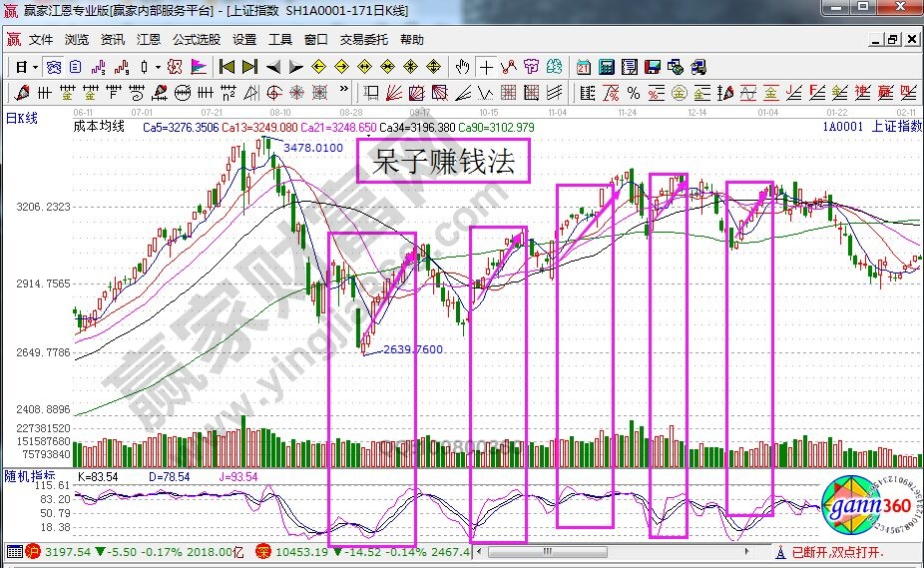The height and width of the screenshot is (568, 924).
Task: Select the percent sign drawing tool
Action: pyautogui.click(x=633, y=93)
